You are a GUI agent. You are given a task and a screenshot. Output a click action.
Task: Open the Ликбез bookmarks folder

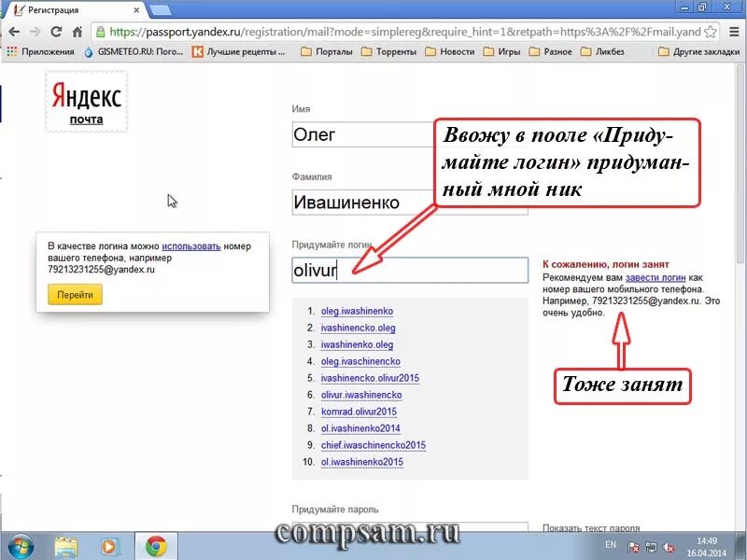point(602,51)
